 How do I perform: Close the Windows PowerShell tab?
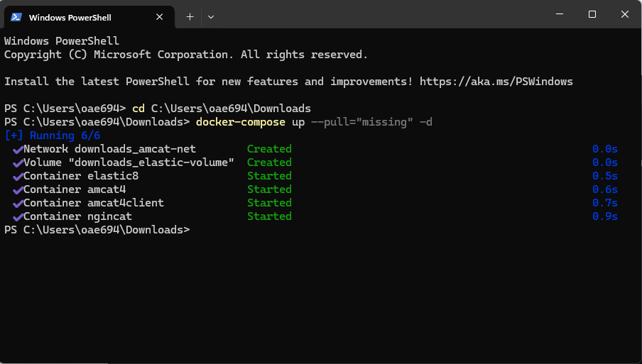161,16
